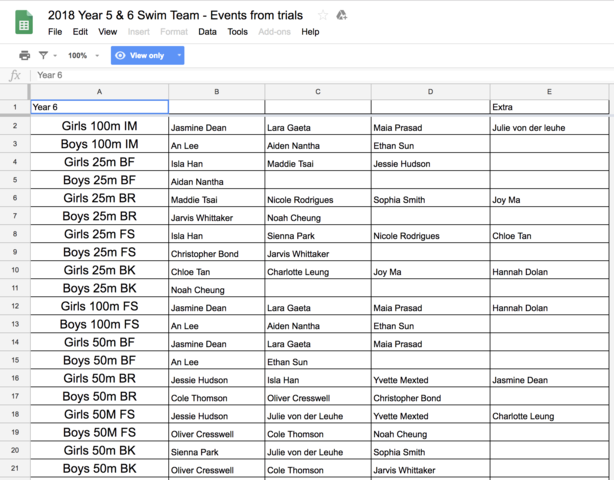
Task: Star this spreadsheet document
Action: tap(323, 15)
